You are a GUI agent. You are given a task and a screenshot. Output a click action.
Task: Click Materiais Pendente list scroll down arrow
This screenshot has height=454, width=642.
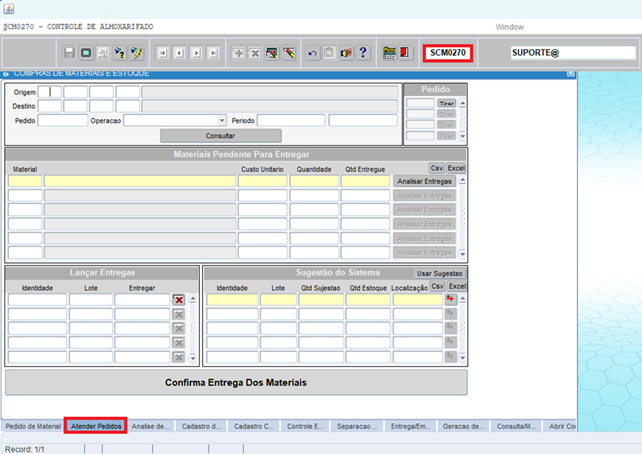point(462,254)
